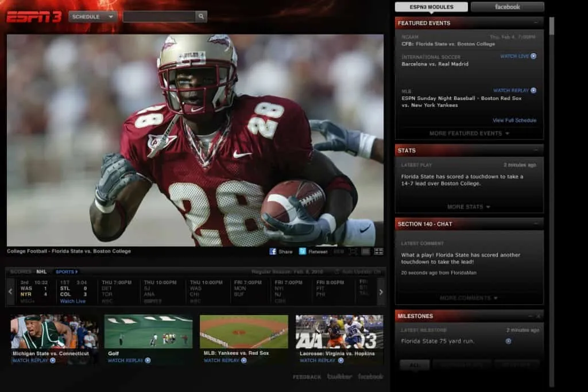Click Watch Replay play icon for Sunday Night Baseball

click(533, 90)
